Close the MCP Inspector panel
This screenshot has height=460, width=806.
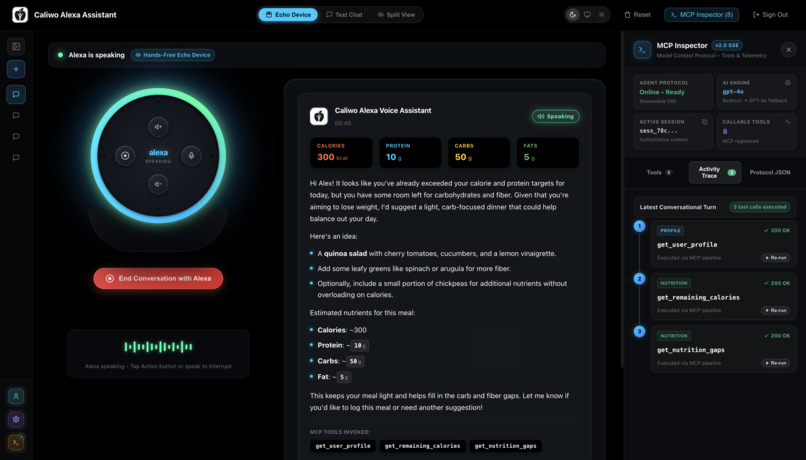(788, 50)
